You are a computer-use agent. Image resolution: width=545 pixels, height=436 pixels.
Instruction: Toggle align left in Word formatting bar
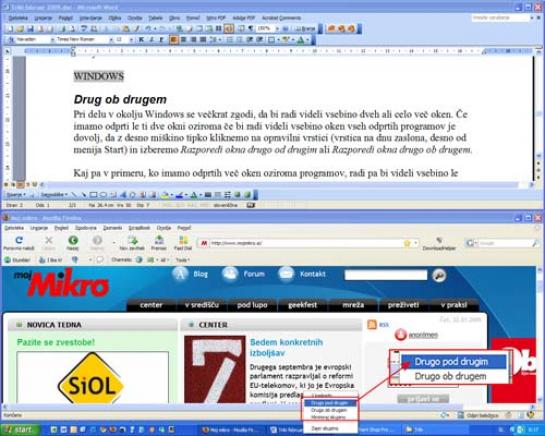tap(173, 40)
